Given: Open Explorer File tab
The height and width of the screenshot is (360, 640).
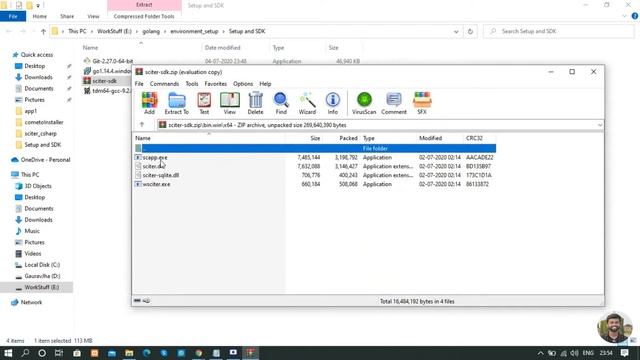Looking at the screenshot, I should point(13,16).
